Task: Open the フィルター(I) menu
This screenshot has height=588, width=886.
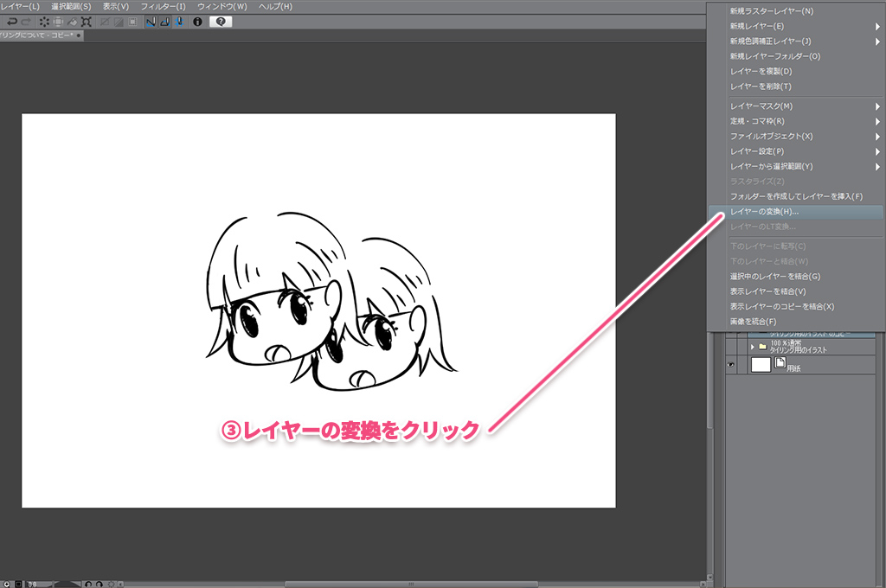Action: coord(163,6)
